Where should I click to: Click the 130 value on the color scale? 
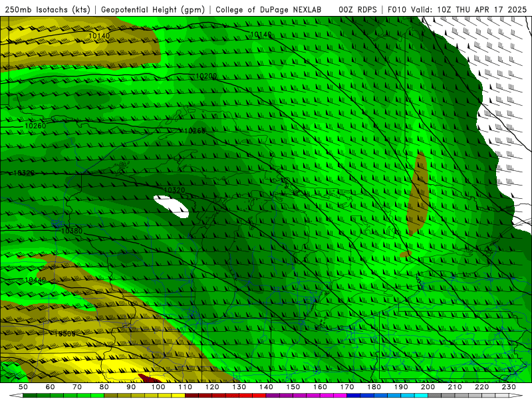239,387
